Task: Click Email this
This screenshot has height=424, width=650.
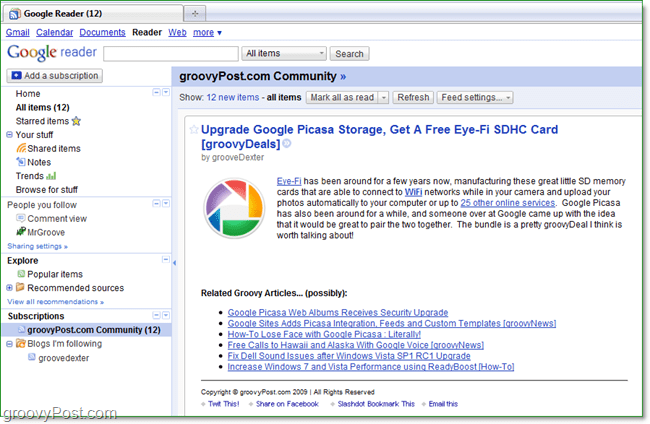Action: 443,404
